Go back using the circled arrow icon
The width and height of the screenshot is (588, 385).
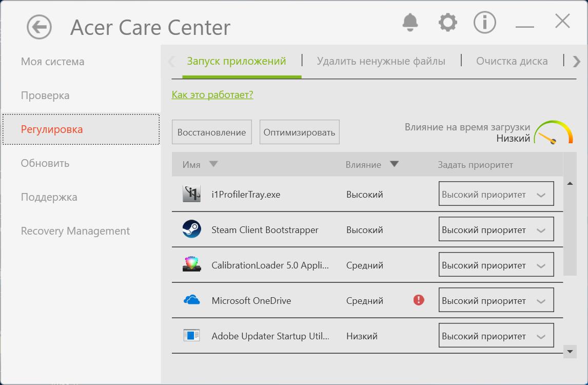39,27
